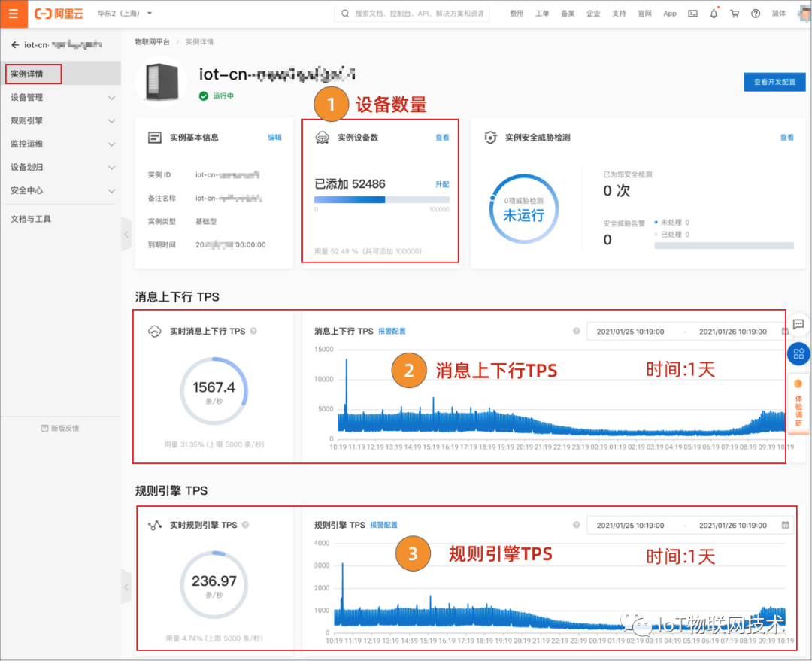The image size is (812, 661).
Task: Click 编辑 on the basic info card
Action: (274, 138)
